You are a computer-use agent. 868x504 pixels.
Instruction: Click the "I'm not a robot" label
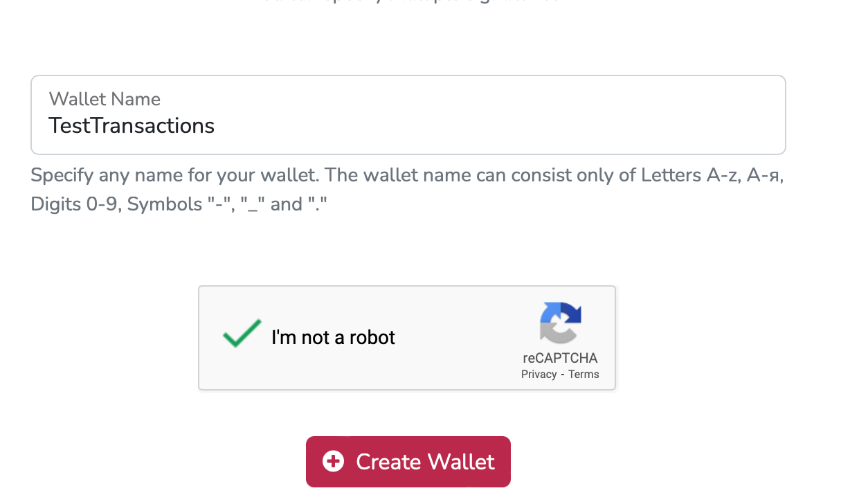pyautogui.click(x=333, y=337)
